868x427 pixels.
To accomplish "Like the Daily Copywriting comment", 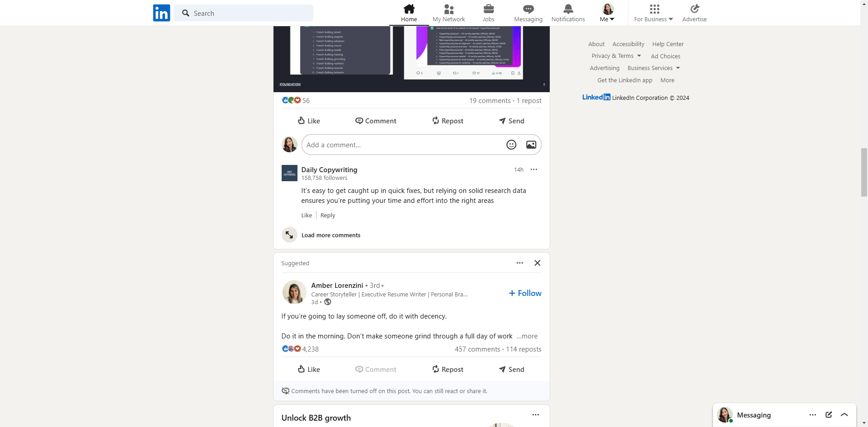I will [307, 216].
